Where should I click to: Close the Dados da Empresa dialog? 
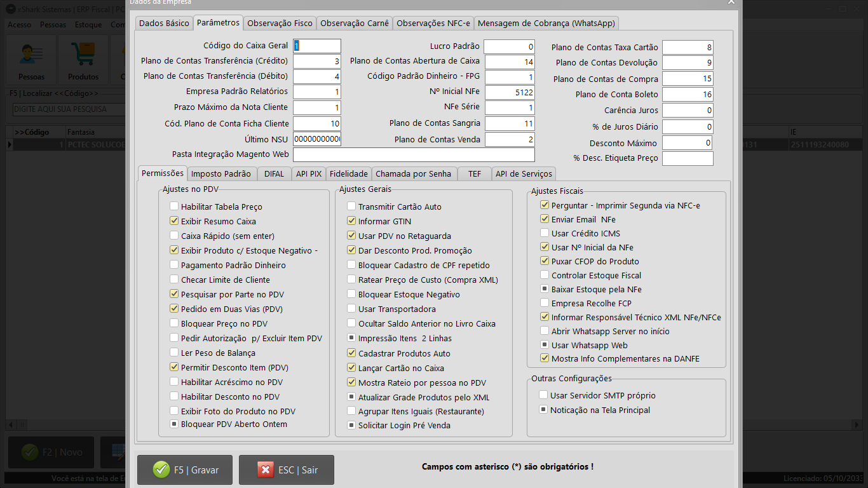click(731, 3)
